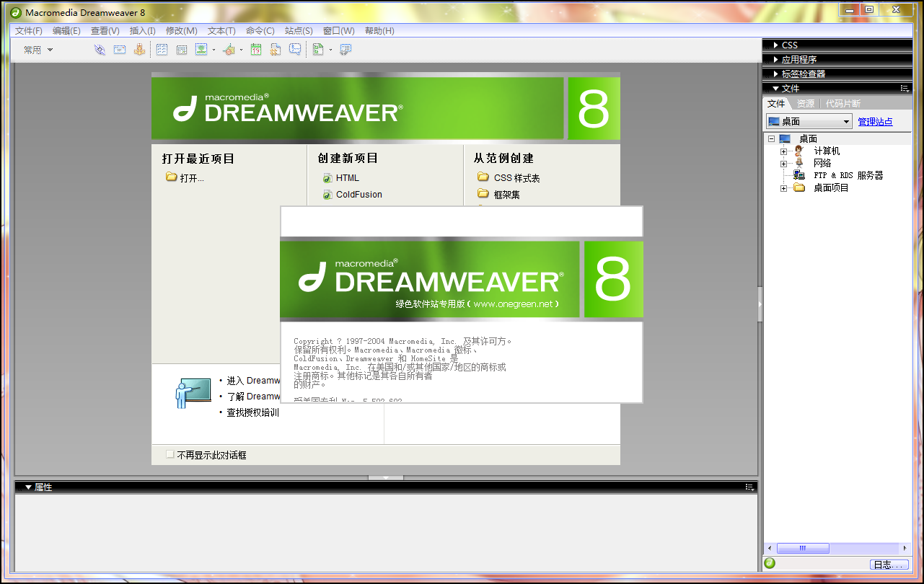The width and height of the screenshot is (924, 584).
Task: Click the Insert Date calendar icon
Action: (255, 50)
